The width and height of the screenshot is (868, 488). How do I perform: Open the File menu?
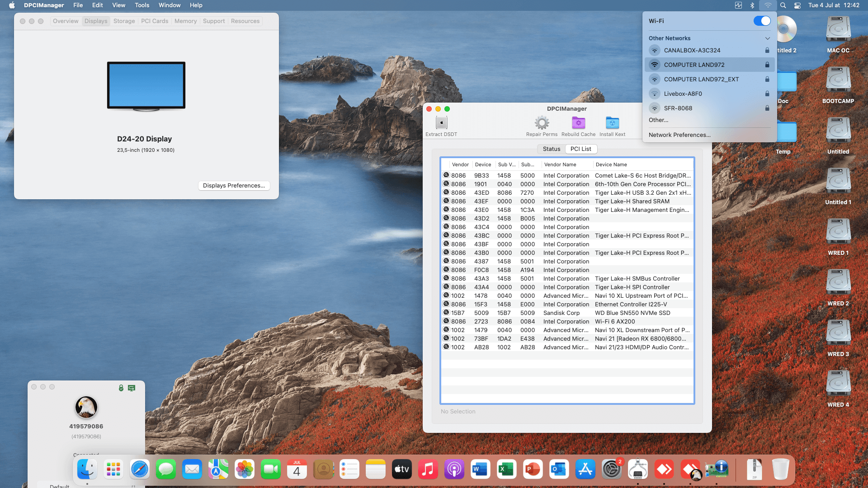point(78,5)
